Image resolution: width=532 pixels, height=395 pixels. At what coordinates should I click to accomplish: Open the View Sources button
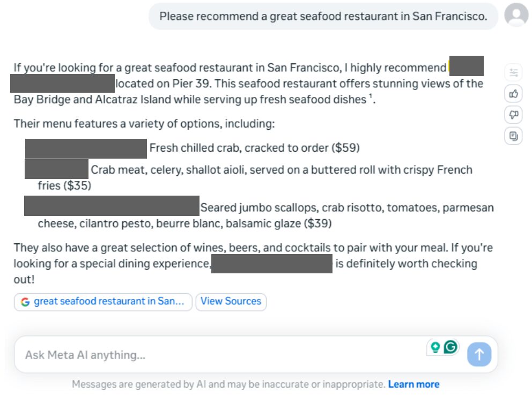(x=231, y=301)
